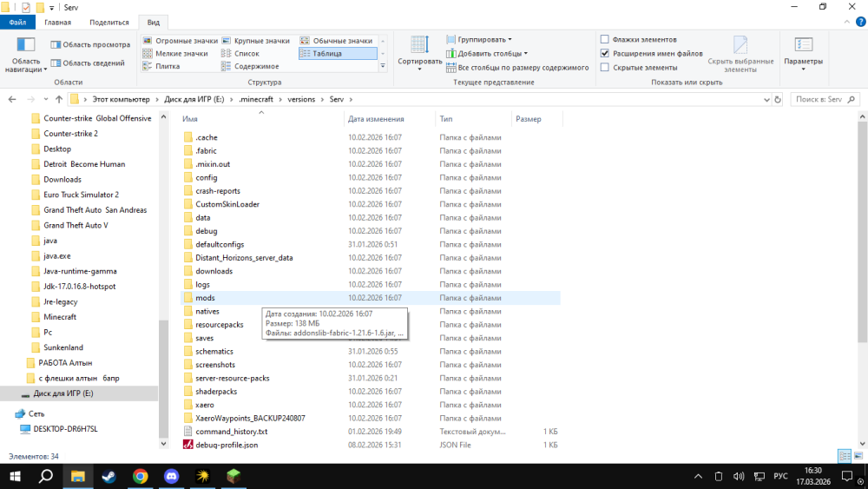
Task: Select Диск для ИГР (E:) in tree
Action: [x=63, y=393]
